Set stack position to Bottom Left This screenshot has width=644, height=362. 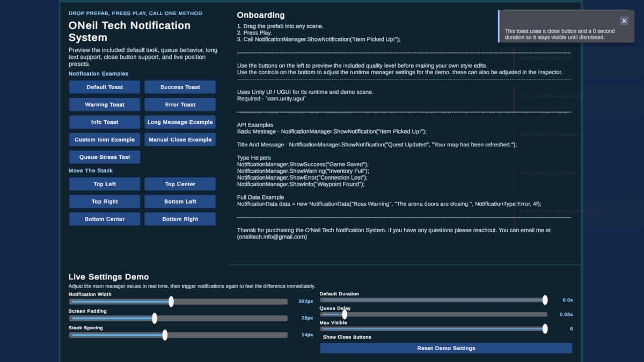click(x=180, y=202)
